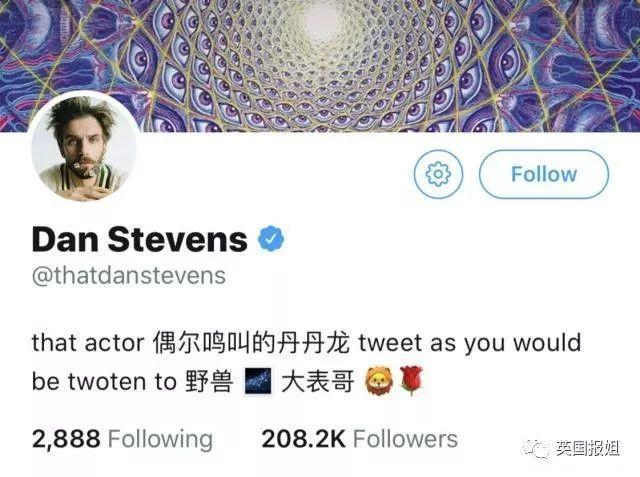Click the red rose emoji in bio
Screen dimensions: 640x477
pos(411,381)
